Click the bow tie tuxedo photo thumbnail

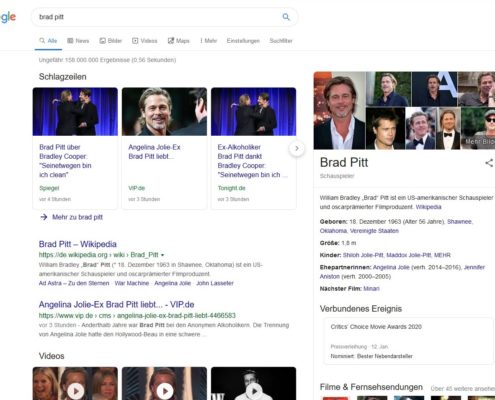click(448, 128)
